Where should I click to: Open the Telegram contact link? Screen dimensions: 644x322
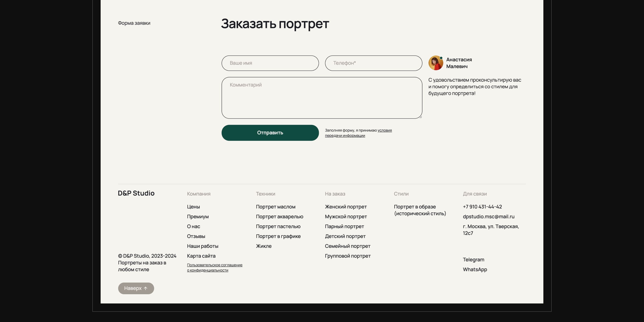(x=473, y=259)
